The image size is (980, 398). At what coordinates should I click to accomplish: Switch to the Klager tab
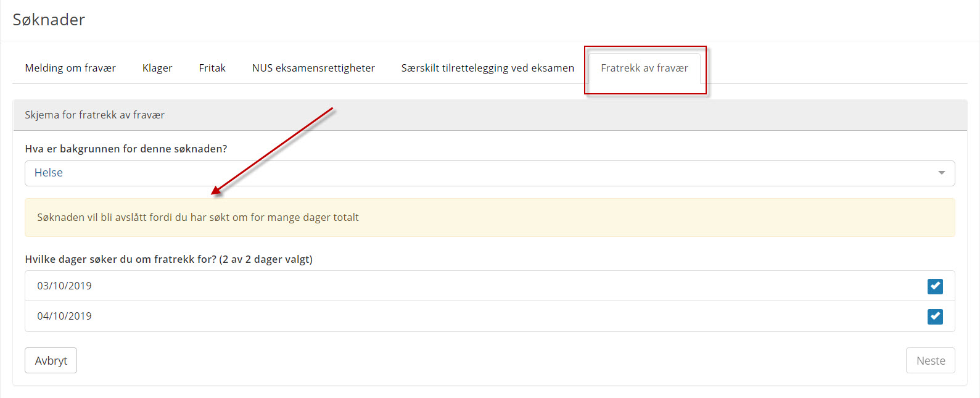pyautogui.click(x=157, y=68)
